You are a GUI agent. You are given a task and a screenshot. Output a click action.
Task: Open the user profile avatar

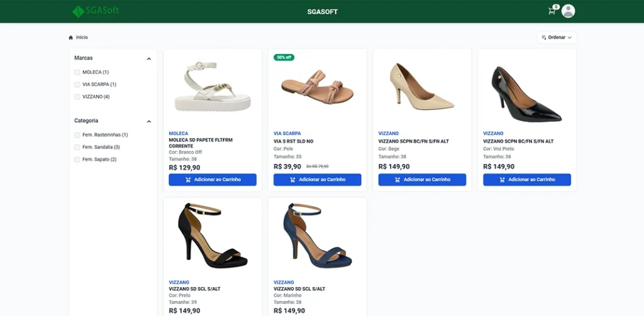568,11
